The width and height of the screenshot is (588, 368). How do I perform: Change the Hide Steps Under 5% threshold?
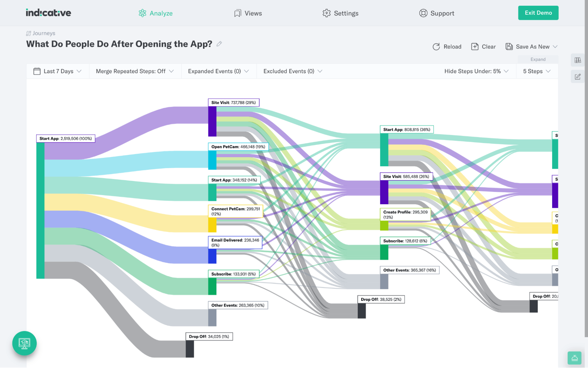click(476, 71)
